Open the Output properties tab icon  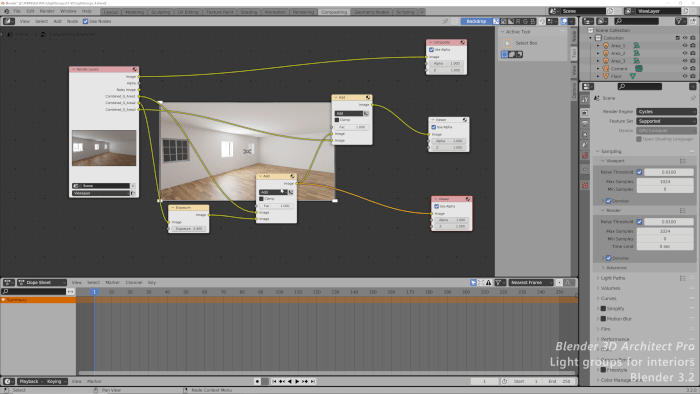(585, 124)
